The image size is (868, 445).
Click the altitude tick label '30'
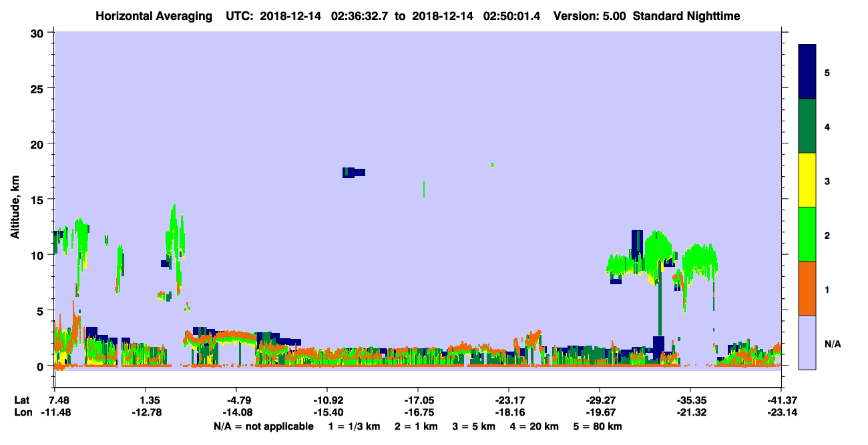tap(39, 33)
